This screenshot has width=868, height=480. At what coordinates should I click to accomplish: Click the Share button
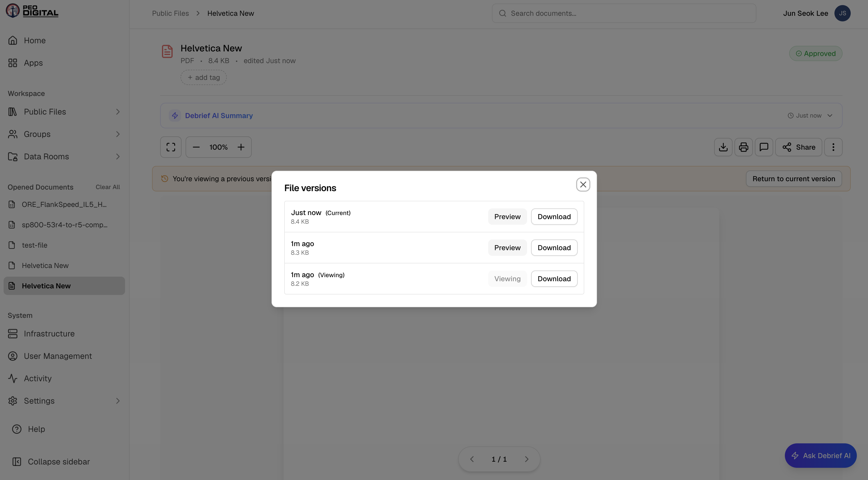[x=799, y=147]
